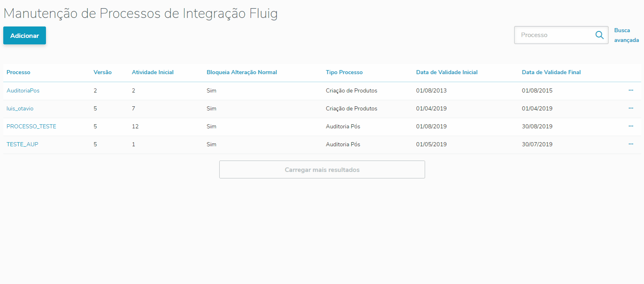The width and height of the screenshot is (644, 284).
Task: Click the Adicionar button
Action: 24,35
